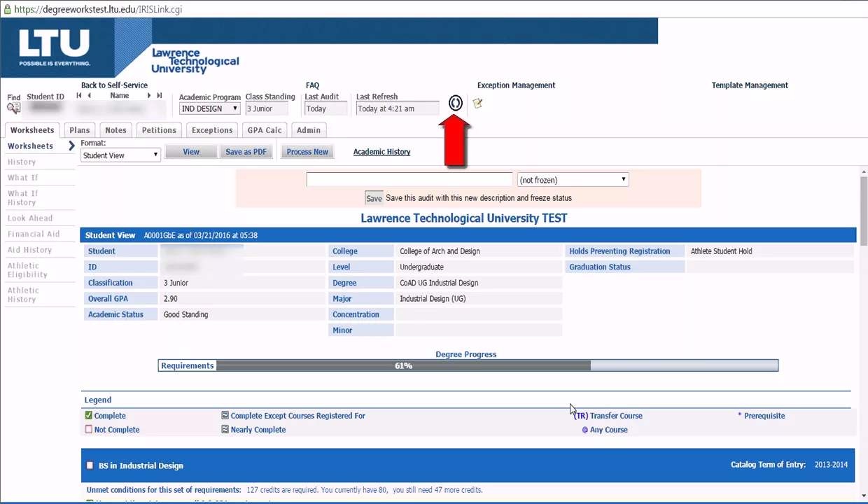
Task: Open the notes pencil icon beside refresh
Action: point(477,104)
